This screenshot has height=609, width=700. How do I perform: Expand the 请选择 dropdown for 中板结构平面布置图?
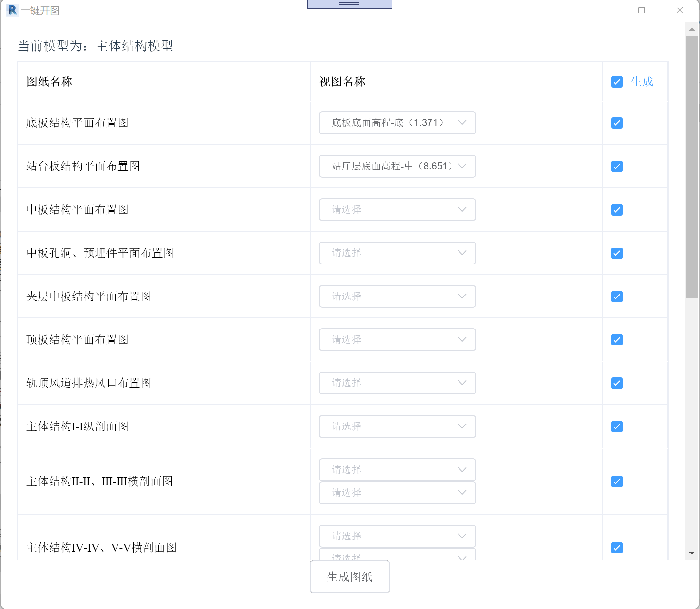tap(397, 210)
